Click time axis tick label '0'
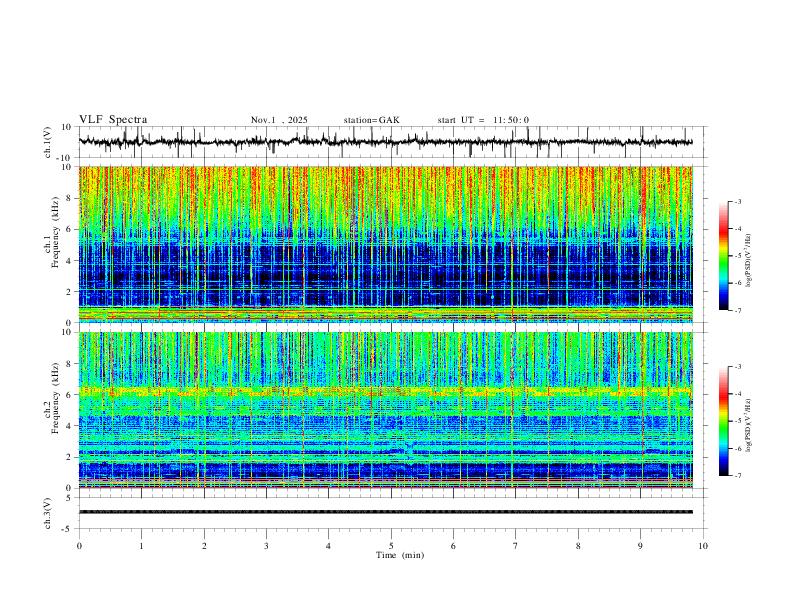 79,546
